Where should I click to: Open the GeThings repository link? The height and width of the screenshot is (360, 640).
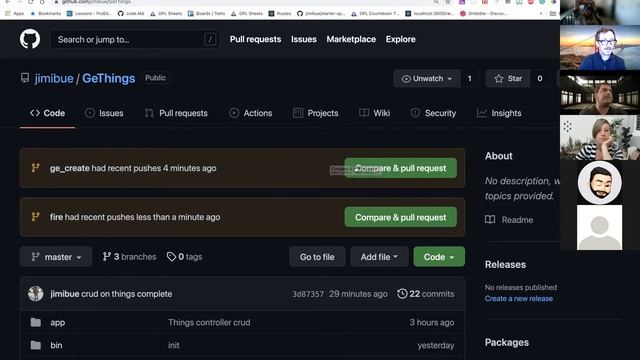[109, 78]
